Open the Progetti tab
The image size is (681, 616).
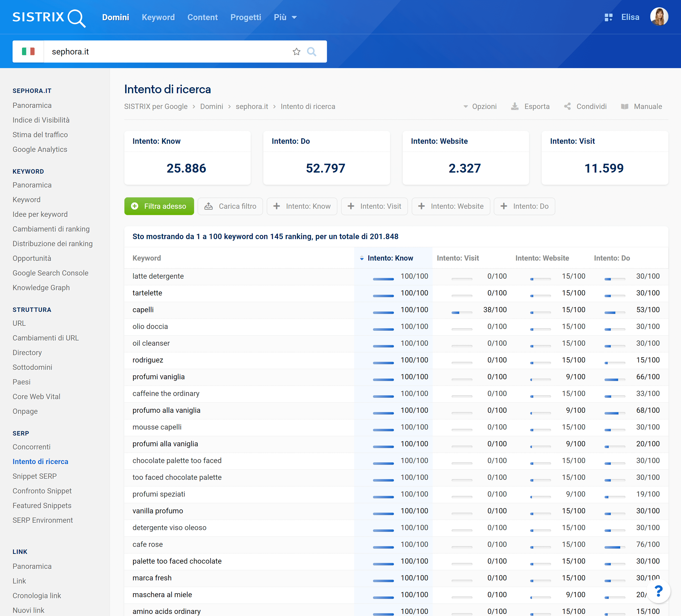click(x=246, y=17)
